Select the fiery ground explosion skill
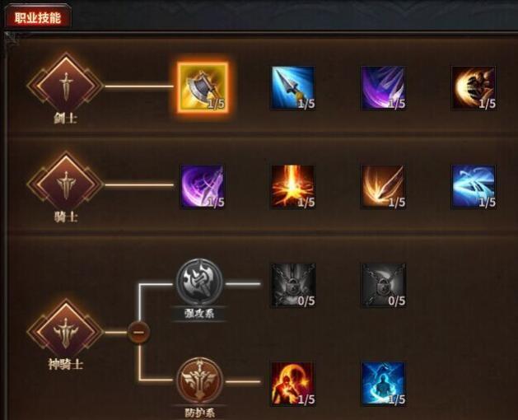The width and height of the screenshot is (518, 420). 293,187
